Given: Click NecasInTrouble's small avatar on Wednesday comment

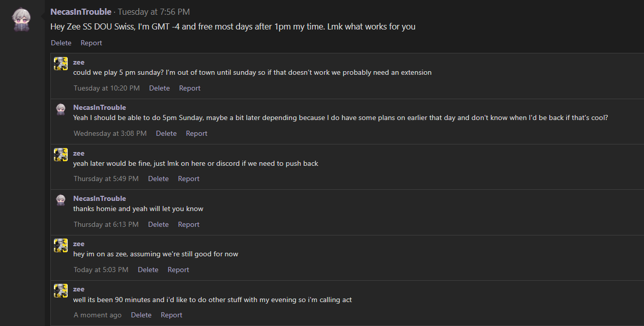Looking at the screenshot, I should 61,109.
